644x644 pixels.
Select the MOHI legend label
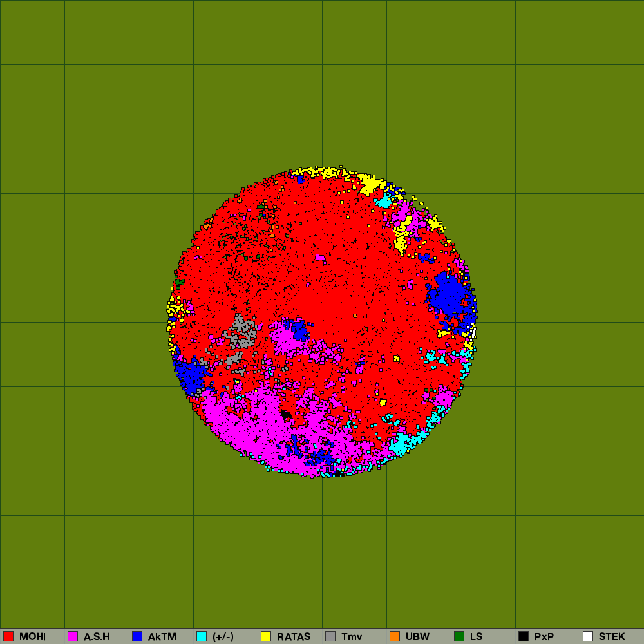(x=32, y=637)
